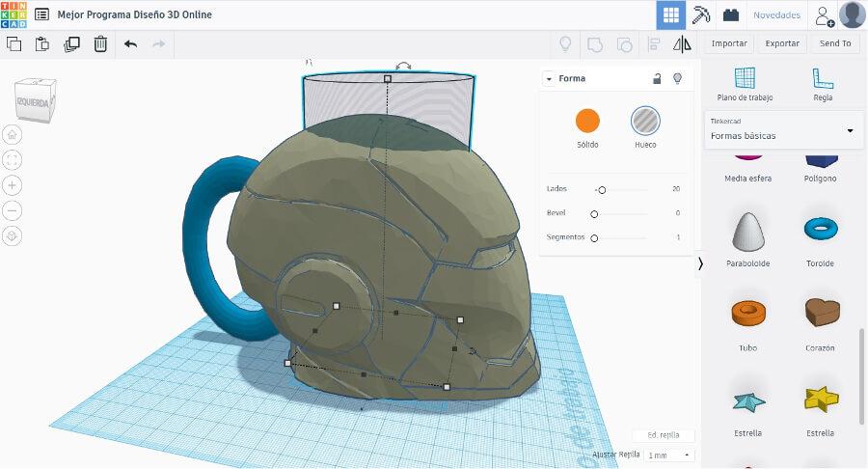Screen dimensions: 868x469
Task: Open the Formas básicas shape library dropdown
Action: pyautogui.click(x=850, y=130)
